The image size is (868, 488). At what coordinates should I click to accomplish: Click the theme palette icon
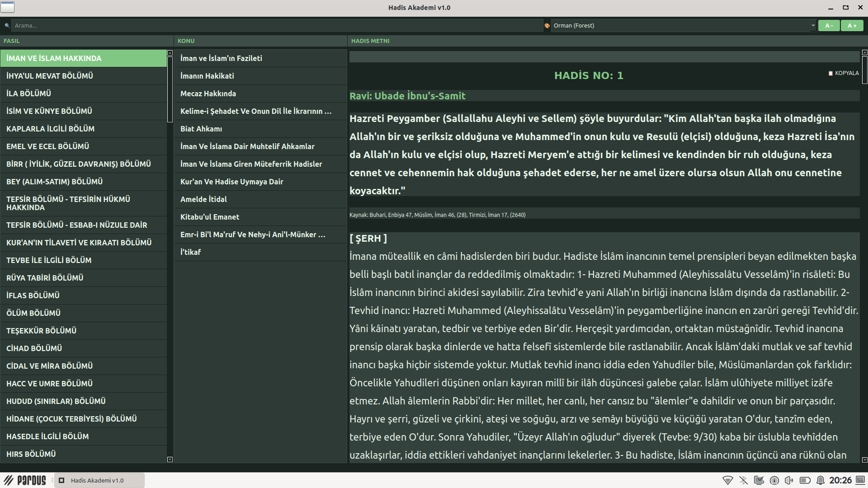[x=547, y=26]
